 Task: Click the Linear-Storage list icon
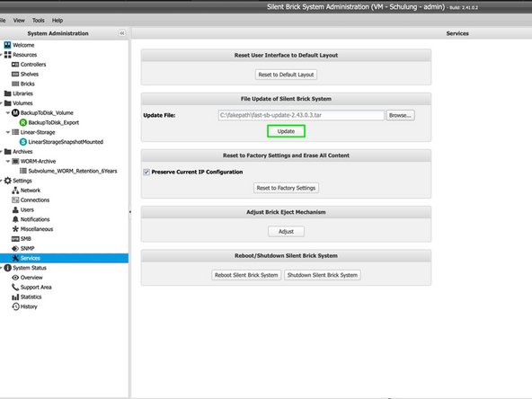click(15, 132)
